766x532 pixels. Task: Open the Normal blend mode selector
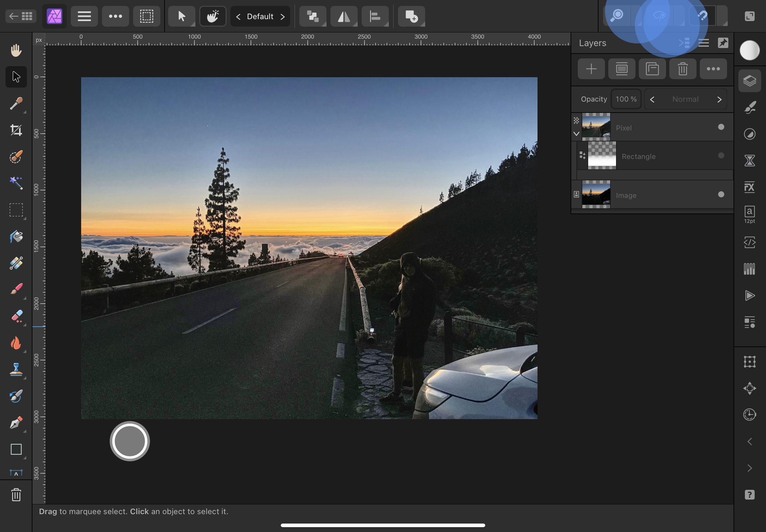685,99
